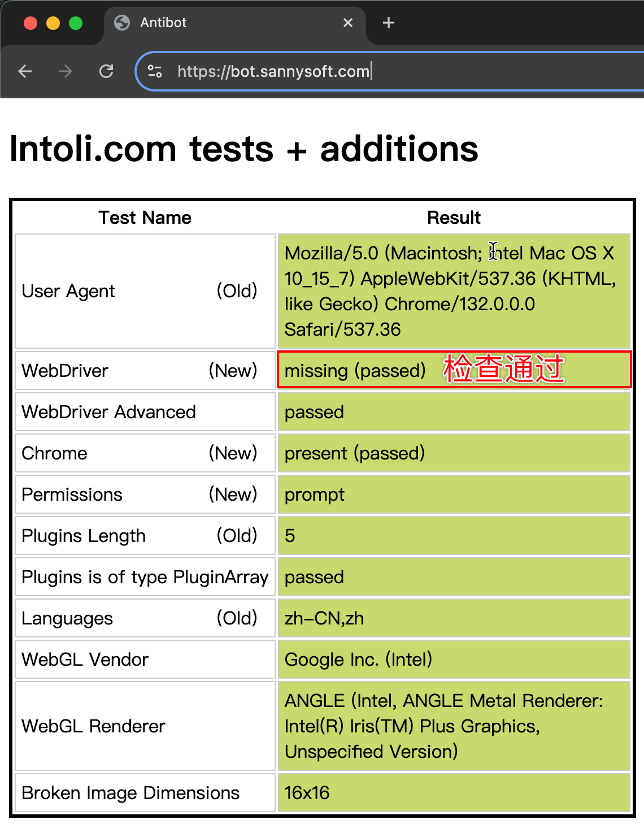Select the WebGL Renderer result cell
644x833 pixels.
[x=443, y=726]
